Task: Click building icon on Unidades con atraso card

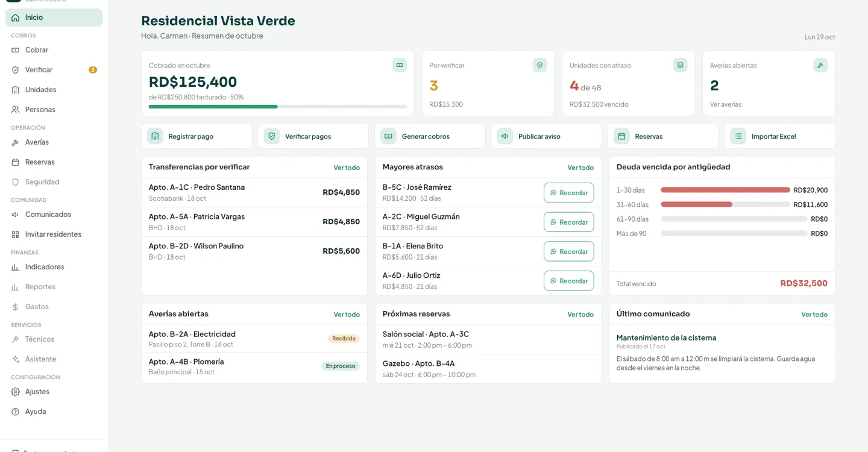Action: point(680,65)
